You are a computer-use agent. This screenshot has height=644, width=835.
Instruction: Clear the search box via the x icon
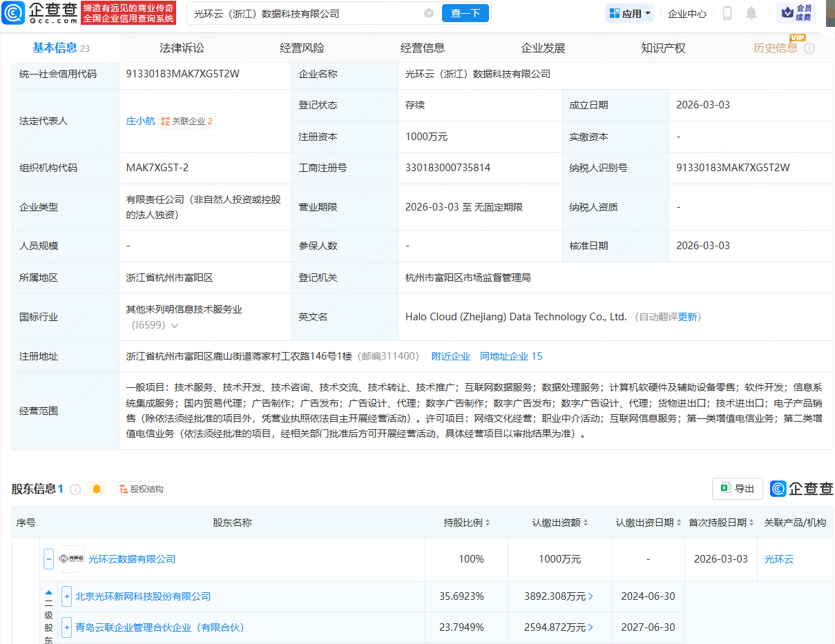(x=429, y=13)
